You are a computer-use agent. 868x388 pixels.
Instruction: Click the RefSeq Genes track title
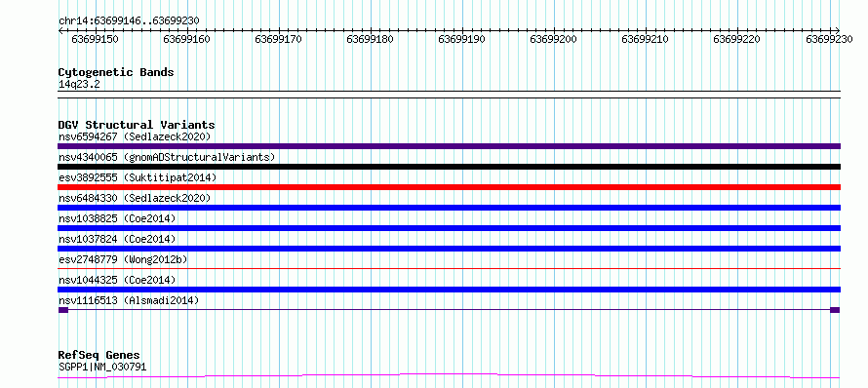coord(99,355)
